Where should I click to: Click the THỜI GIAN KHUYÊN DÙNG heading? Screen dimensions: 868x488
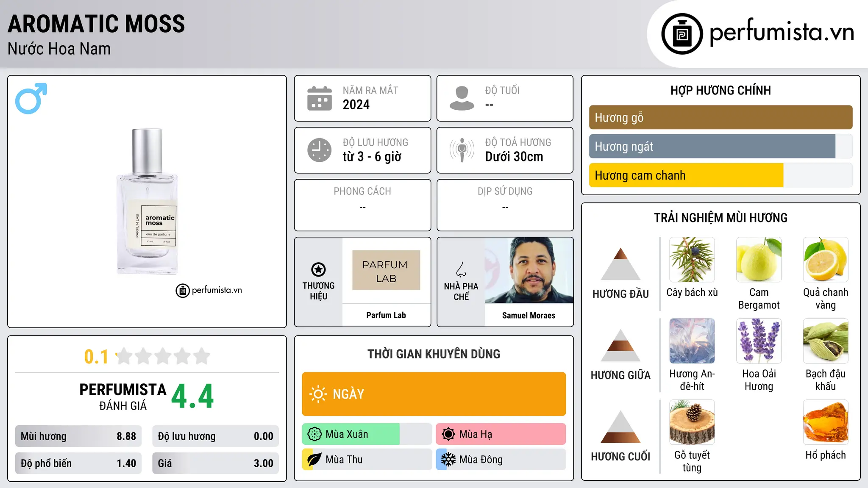pyautogui.click(x=434, y=354)
